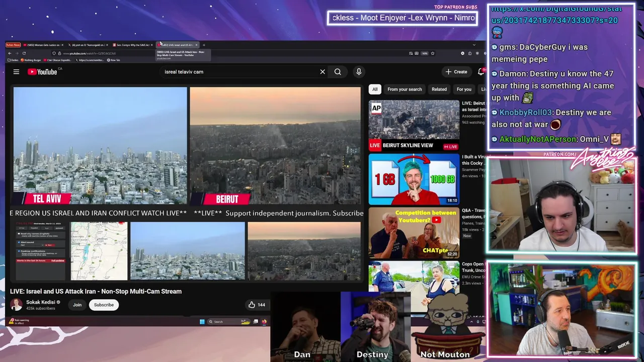Viewport: 644px width, 362px height.
Task: Open the Beirut Skyline View live thumbnail
Action: [x=414, y=126]
